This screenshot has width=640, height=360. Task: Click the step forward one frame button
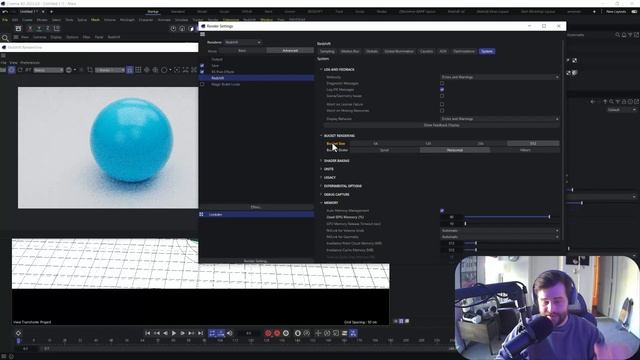click(182, 333)
